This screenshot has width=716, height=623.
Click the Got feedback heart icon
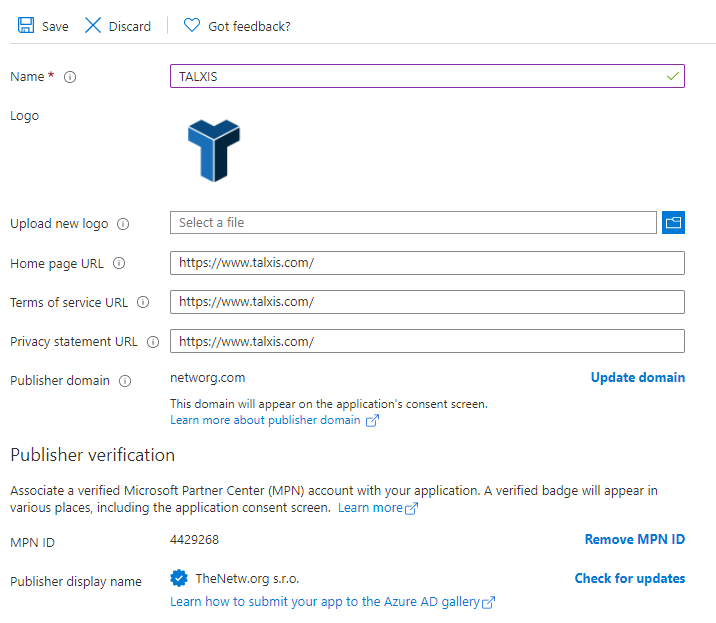[x=192, y=26]
